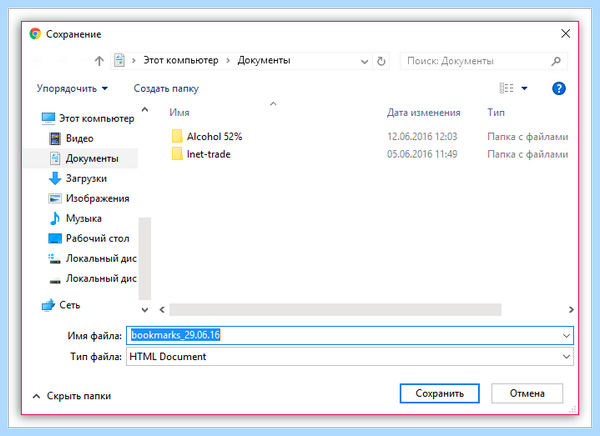Click navigation pane scroll down arrow
The width and height of the screenshot is (600, 436).
pos(145,310)
